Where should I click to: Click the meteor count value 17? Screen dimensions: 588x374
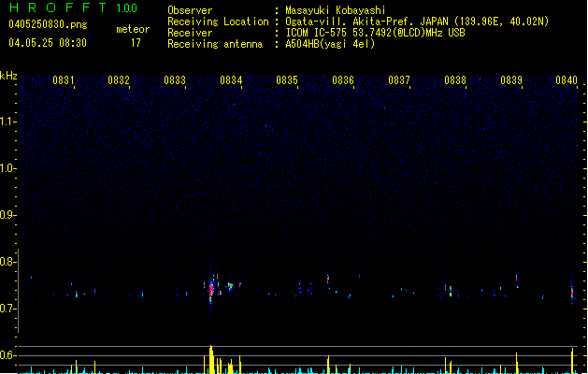(136, 43)
